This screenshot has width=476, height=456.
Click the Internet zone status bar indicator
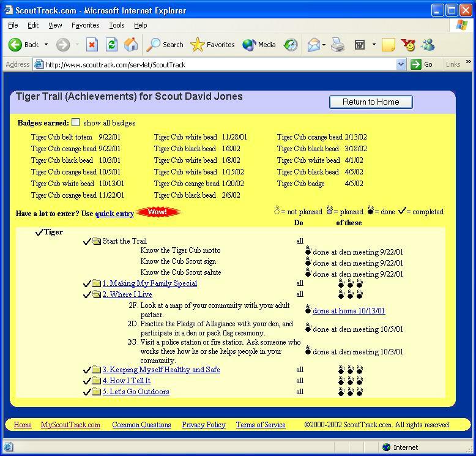click(x=400, y=447)
